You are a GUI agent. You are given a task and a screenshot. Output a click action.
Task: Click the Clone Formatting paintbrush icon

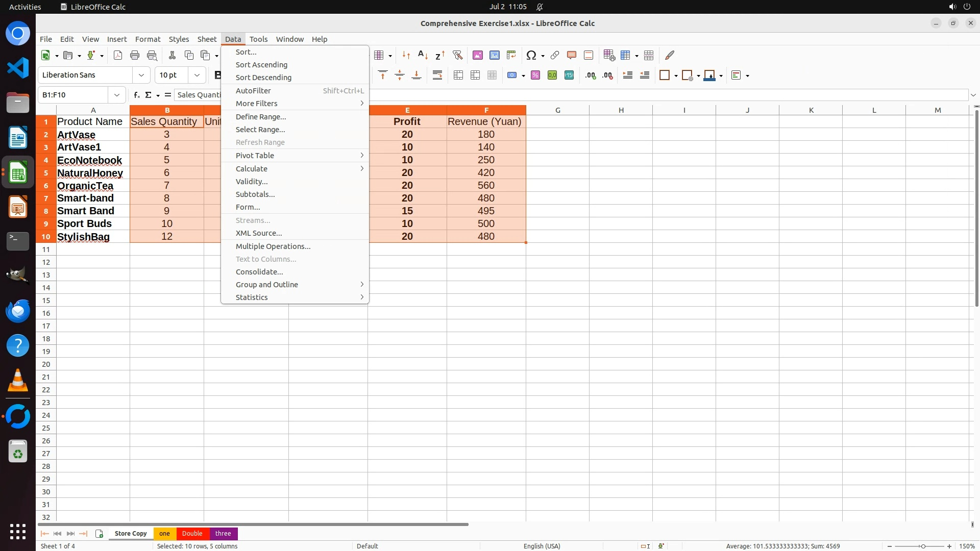pyautogui.click(x=670, y=55)
